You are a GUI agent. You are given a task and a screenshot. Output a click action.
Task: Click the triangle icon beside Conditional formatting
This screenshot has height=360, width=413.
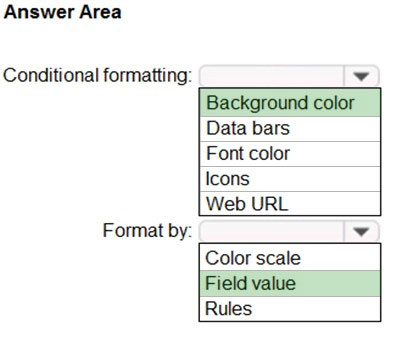[361, 77]
